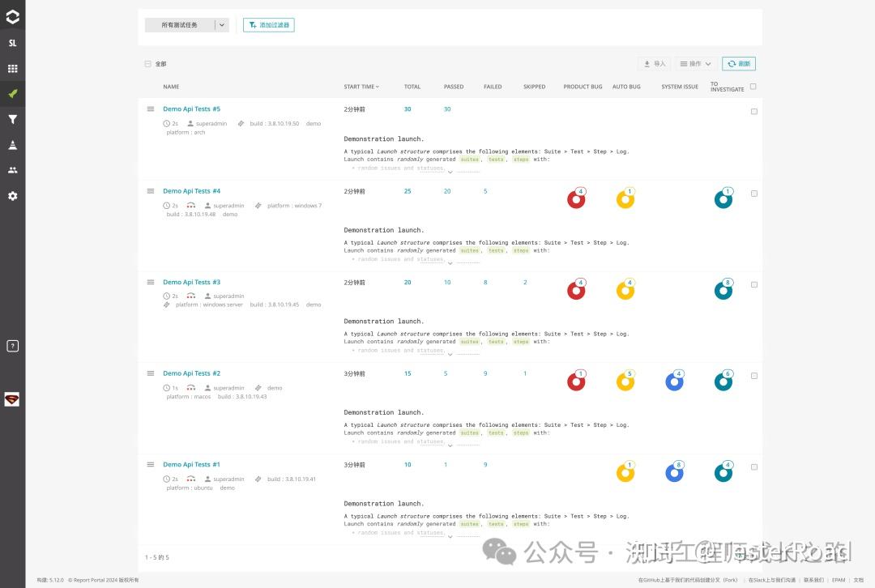Select the green launches icon in the sidebar
Viewport: 875px width, 588px height.
coord(11,94)
